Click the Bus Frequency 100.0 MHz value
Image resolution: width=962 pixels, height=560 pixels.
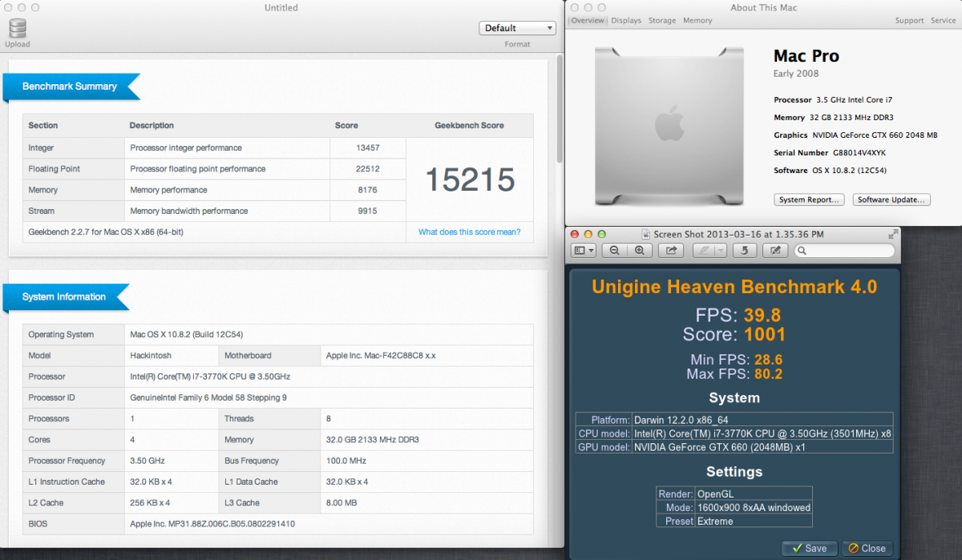click(346, 461)
